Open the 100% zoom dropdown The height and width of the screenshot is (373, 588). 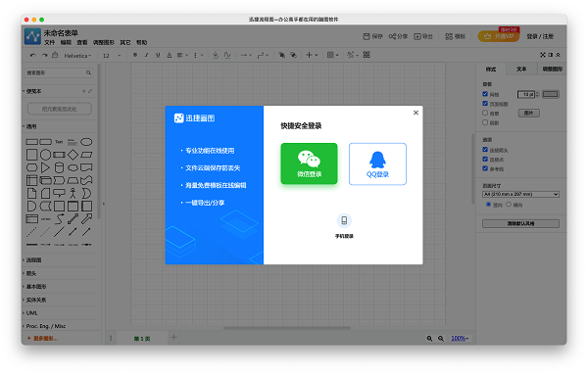[x=460, y=339]
